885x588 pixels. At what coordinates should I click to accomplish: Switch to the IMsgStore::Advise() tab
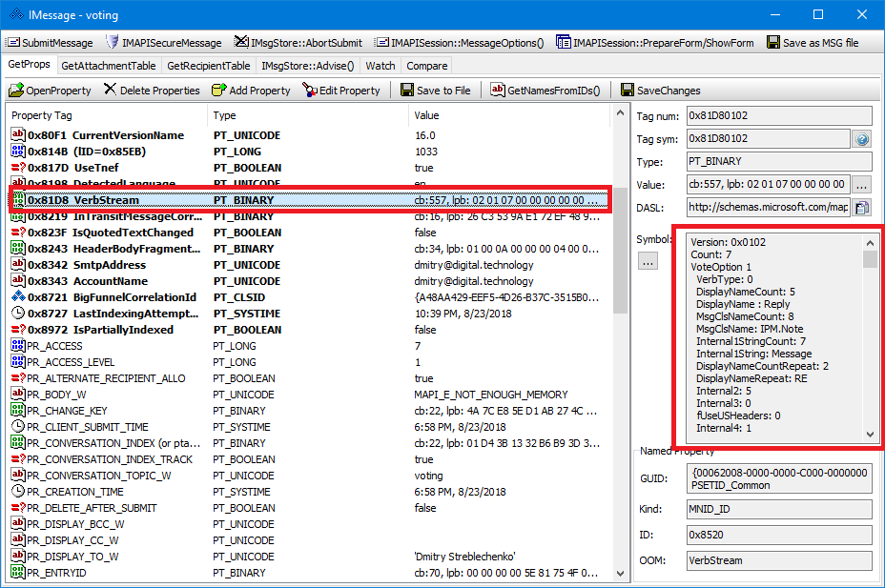(308, 66)
